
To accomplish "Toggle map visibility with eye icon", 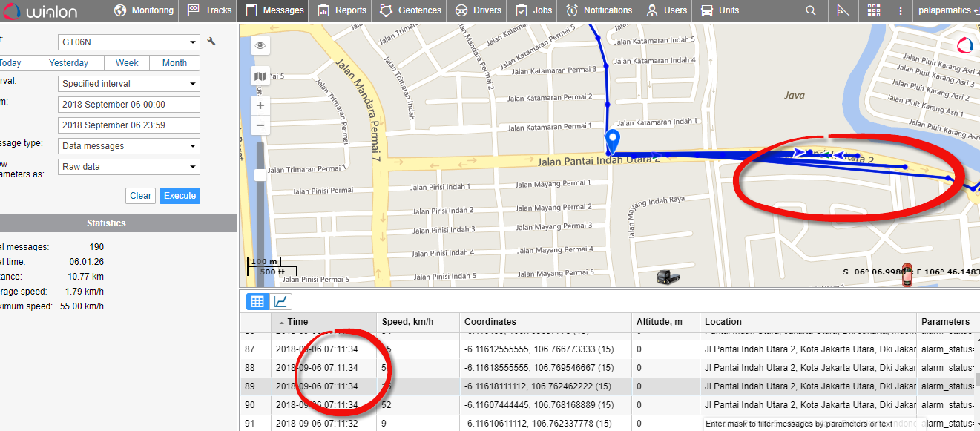I will (260, 45).
